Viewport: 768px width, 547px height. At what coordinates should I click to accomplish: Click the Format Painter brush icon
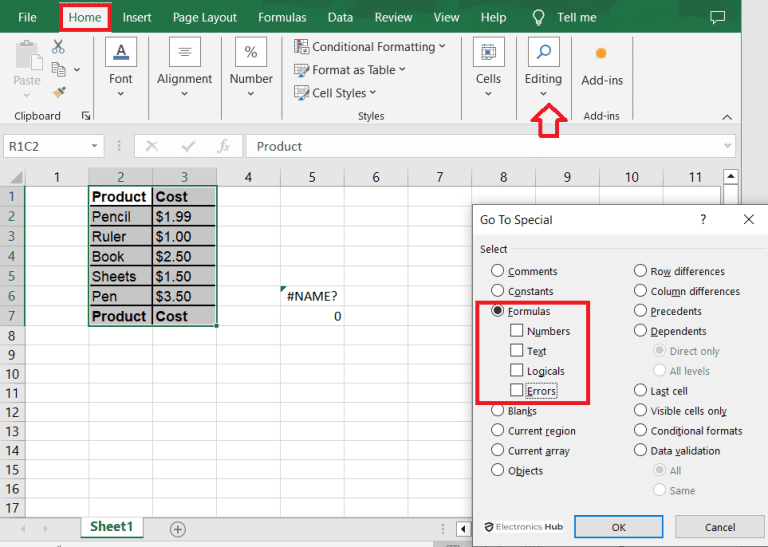pos(59,92)
